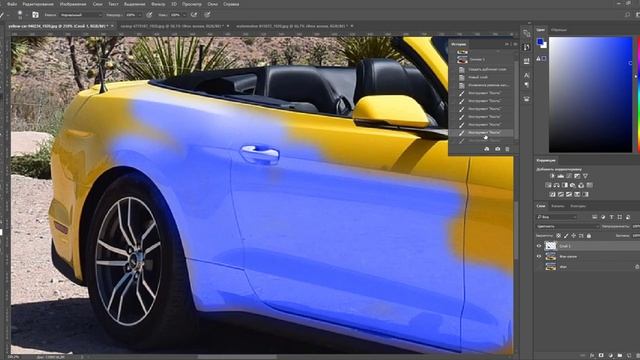Add Channel Mixer adjustment icon
Screen dimensions: 640x360
click(x=581, y=185)
